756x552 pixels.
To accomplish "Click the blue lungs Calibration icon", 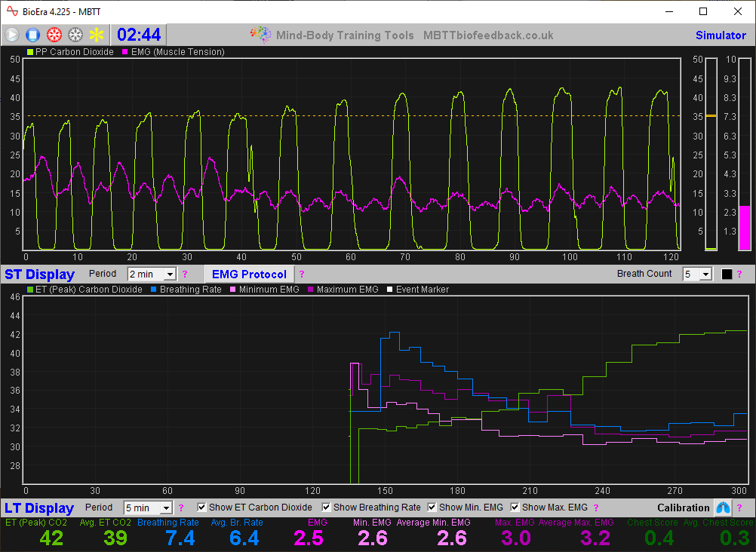I will pyautogui.click(x=723, y=508).
